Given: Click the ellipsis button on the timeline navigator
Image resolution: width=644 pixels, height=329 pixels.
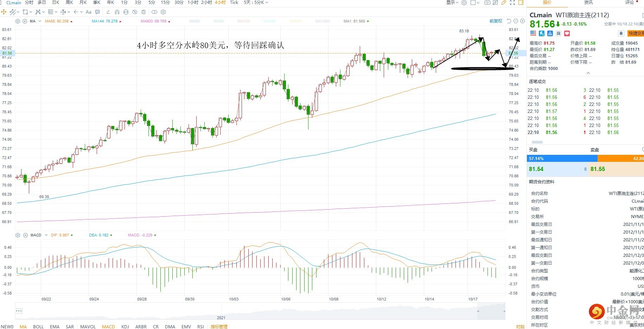Looking at the screenshot, I should tap(19, 311).
